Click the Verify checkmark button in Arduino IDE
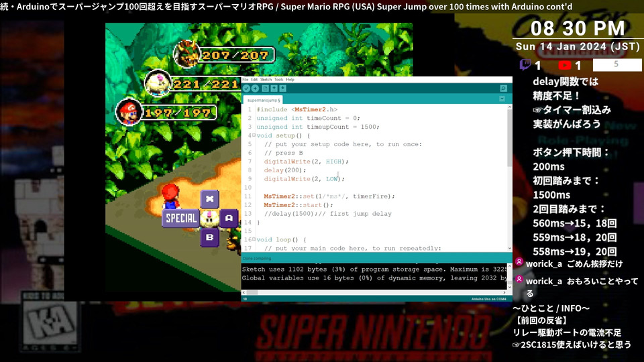 (246, 88)
